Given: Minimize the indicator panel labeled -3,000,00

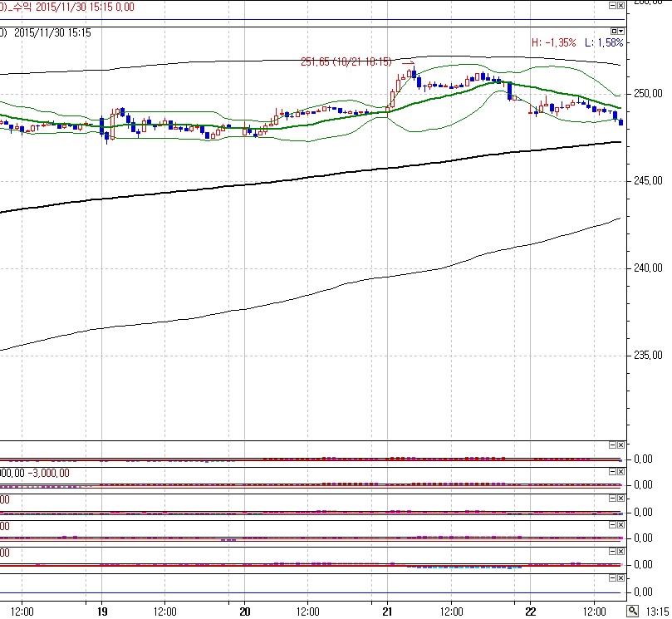Looking at the screenshot, I should [x=612, y=471].
